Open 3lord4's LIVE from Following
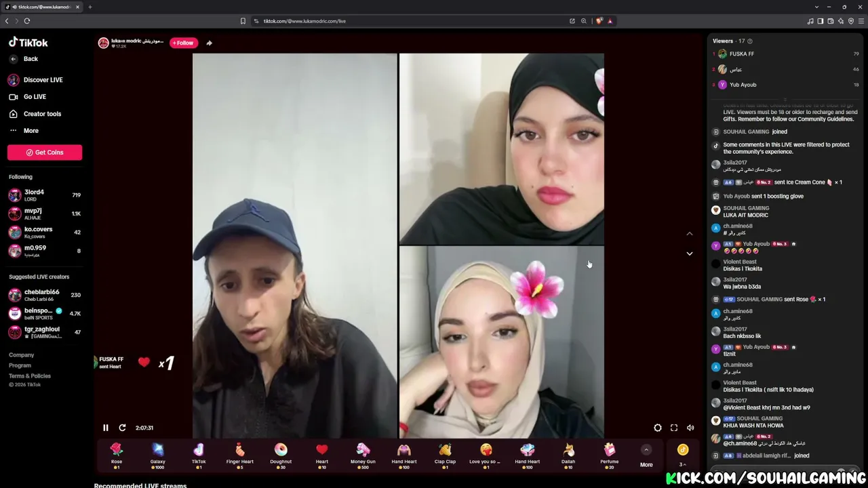This screenshot has height=488, width=868. click(45, 195)
